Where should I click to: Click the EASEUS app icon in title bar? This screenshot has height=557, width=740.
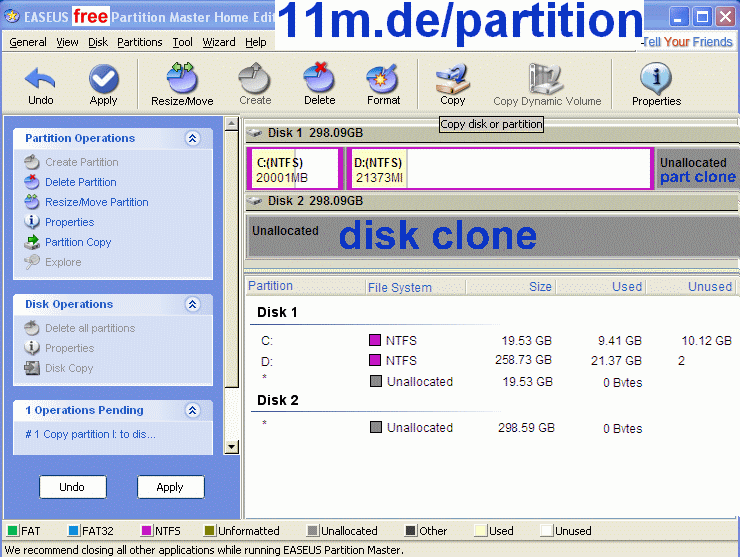click(x=12, y=17)
